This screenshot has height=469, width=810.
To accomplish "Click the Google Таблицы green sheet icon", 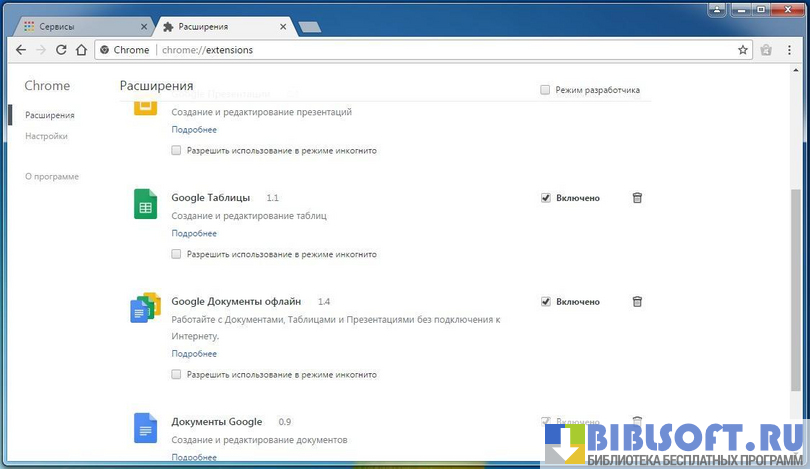I will [145, 204].
